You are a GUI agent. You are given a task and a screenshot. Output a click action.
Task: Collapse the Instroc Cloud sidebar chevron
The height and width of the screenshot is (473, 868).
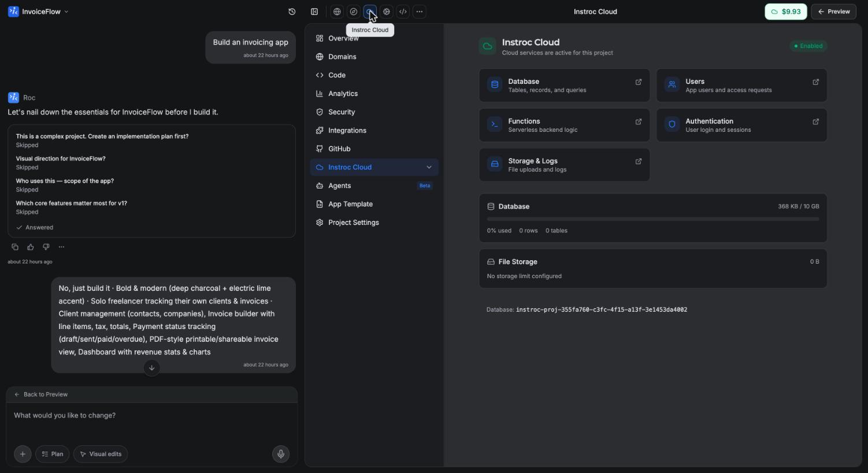tap(429, 167)
